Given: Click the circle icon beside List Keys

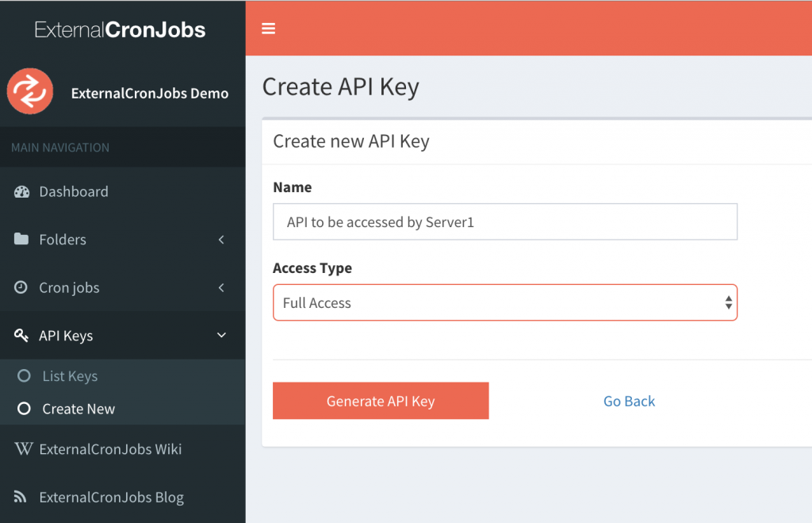Looking at the screenshot, I should (24, 376).
